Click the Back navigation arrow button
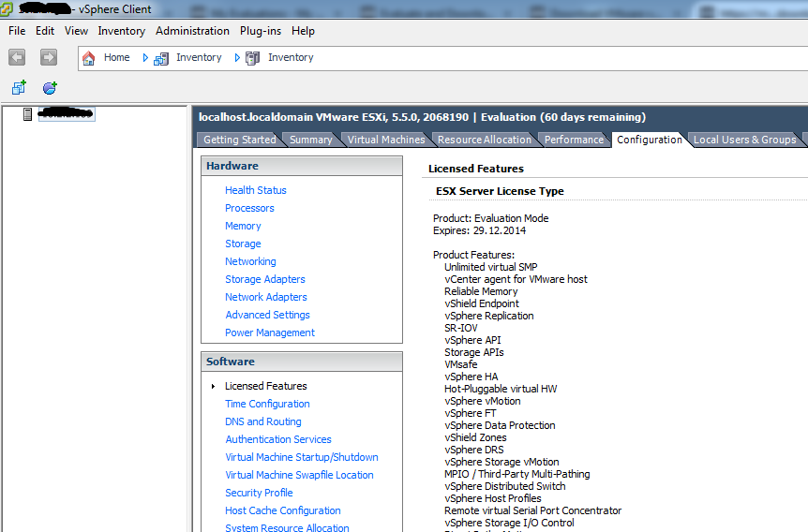The image size is (808, 532). click(17, 57)
